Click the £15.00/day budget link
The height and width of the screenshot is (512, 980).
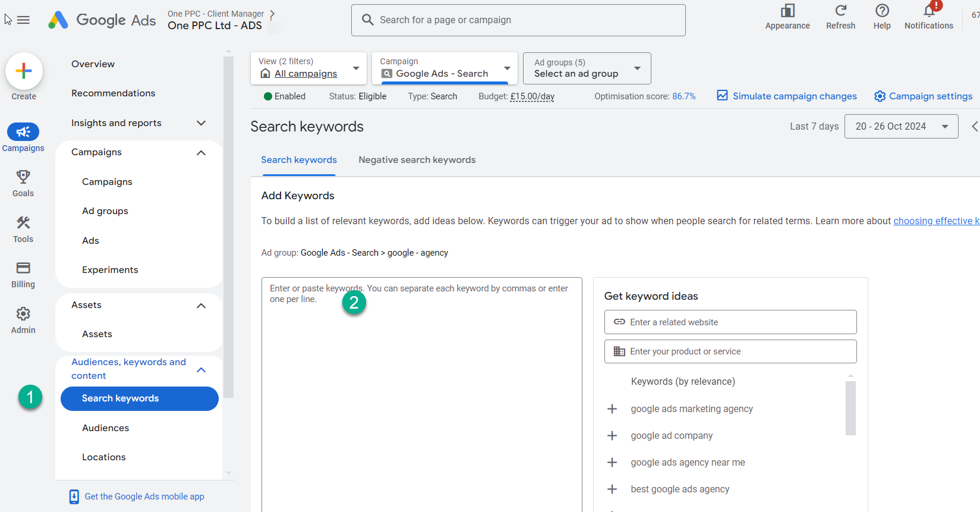point(532,96)
